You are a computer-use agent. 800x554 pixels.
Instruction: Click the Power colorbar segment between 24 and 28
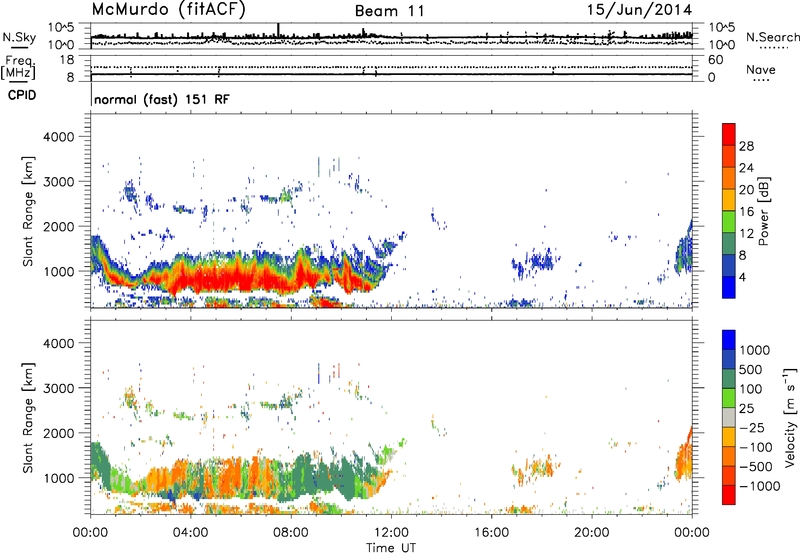(729, 157)
